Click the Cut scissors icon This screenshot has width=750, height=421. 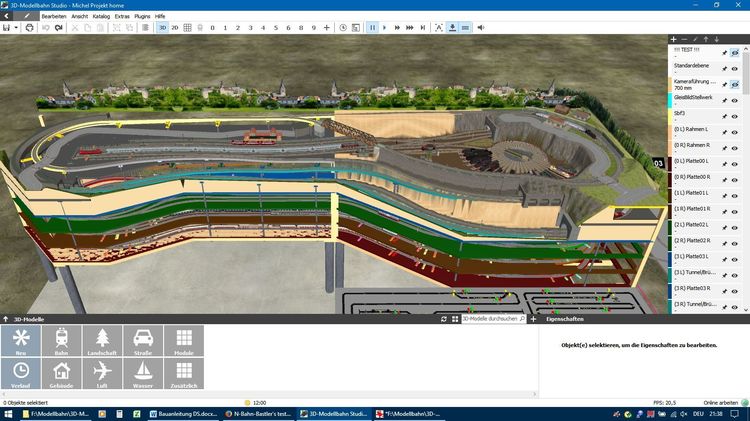click(75, 28)
